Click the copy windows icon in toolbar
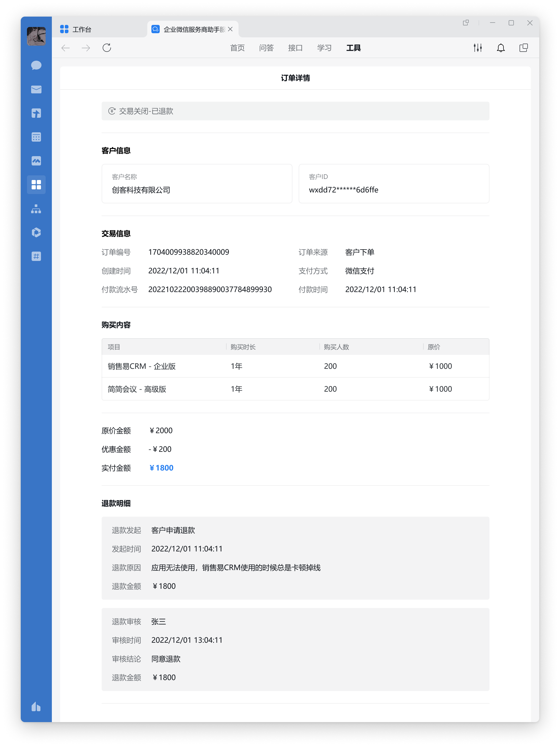560x747 pixels. (523, 48)
